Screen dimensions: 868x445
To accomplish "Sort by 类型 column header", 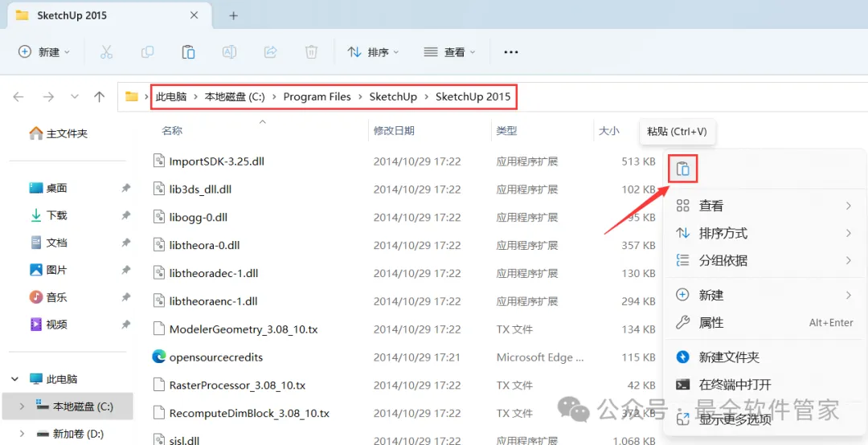I will coord(506,131).
